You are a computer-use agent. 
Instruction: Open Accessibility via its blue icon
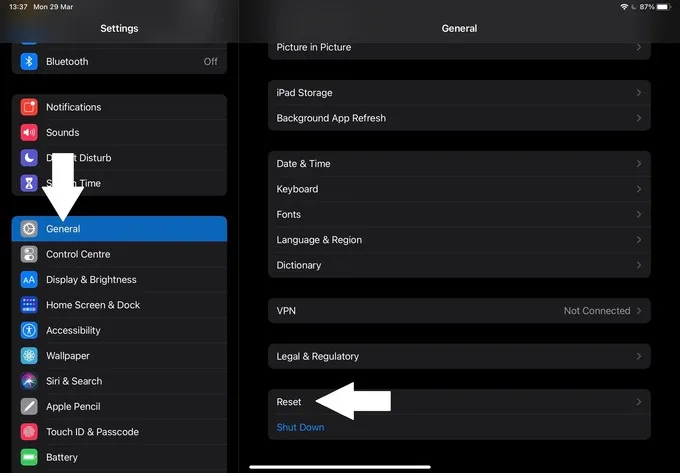pos(29,330)
